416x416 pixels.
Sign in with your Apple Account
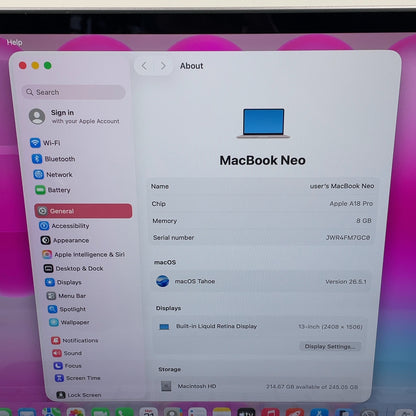[75, 117]
